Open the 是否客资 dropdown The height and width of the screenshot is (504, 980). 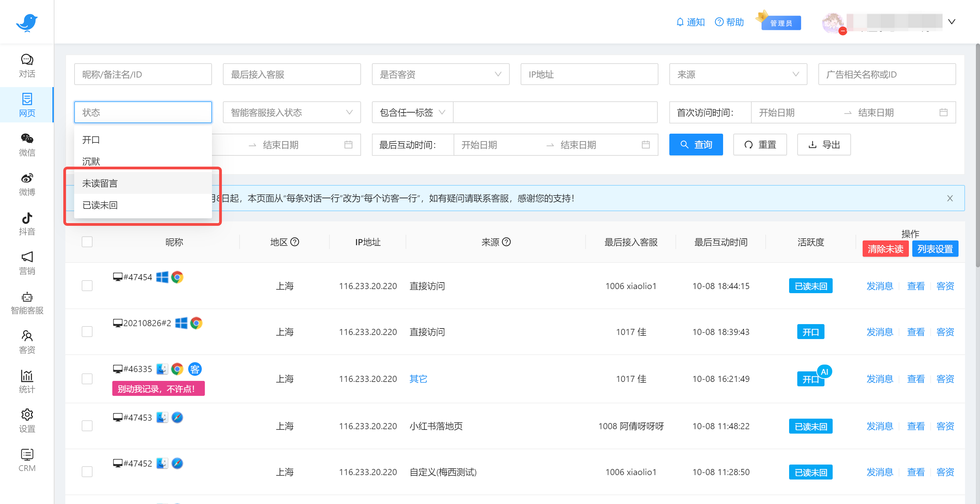click(x=440, y=74)
